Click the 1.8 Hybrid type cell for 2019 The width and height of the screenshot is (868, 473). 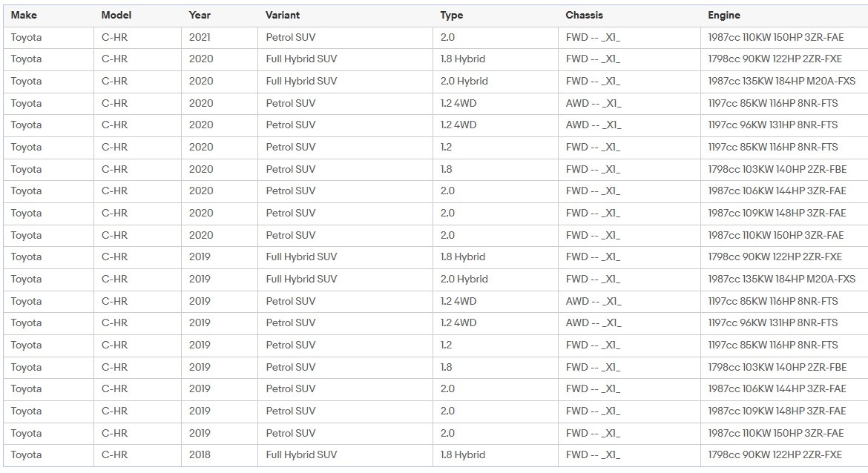pos(462,257)
